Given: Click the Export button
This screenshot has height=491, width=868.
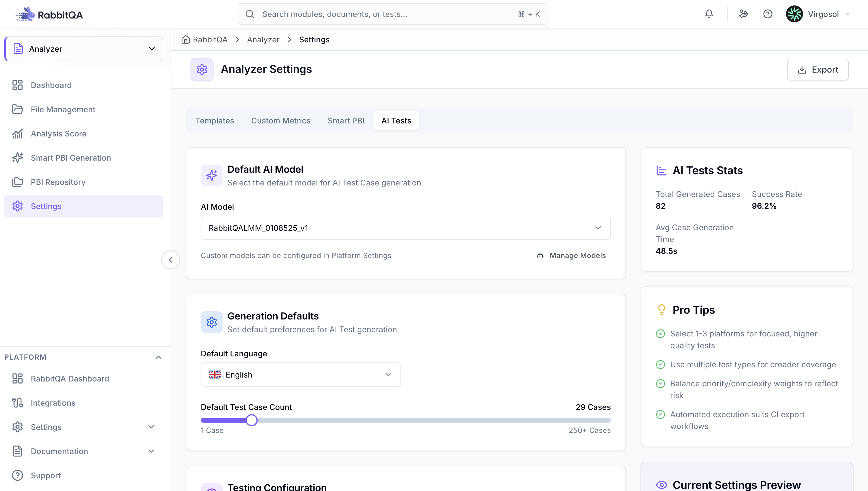Looking at the screenshot, I should pos(817,70).
